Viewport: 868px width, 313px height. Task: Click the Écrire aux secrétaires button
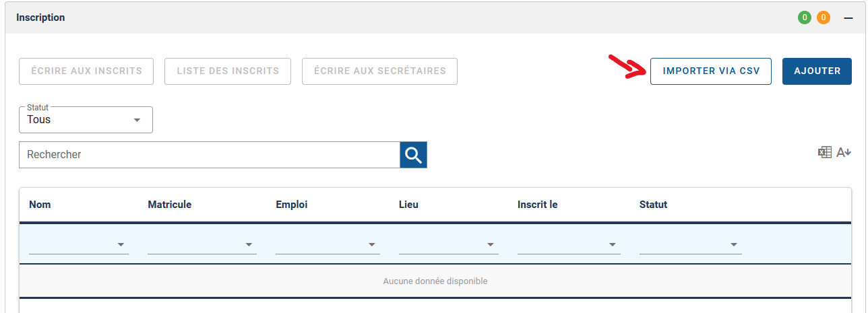379,71
